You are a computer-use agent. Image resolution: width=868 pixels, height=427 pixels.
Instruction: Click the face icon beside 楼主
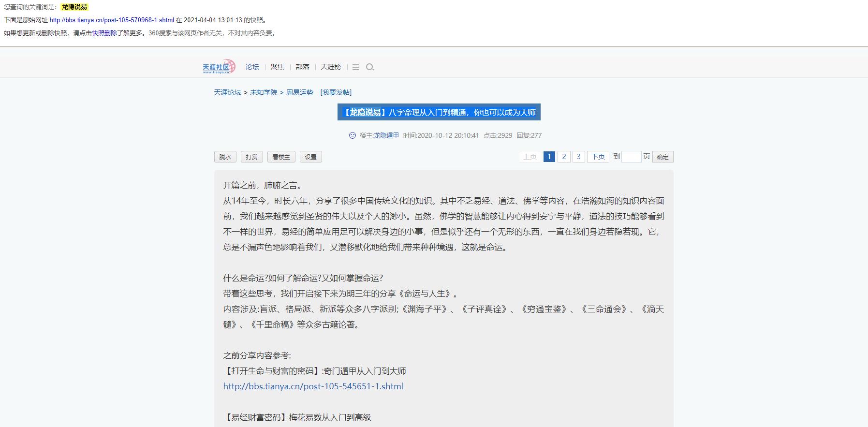[353, 135]
